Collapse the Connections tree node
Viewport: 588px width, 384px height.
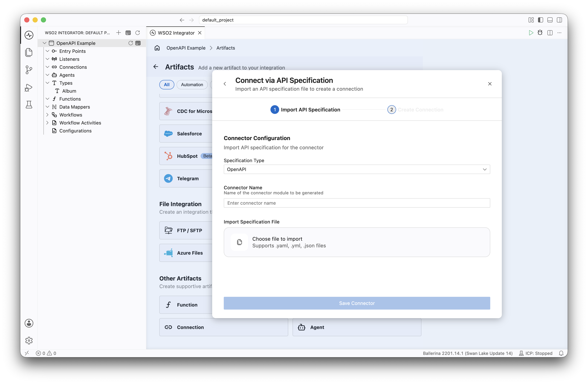tap(47, 67)
